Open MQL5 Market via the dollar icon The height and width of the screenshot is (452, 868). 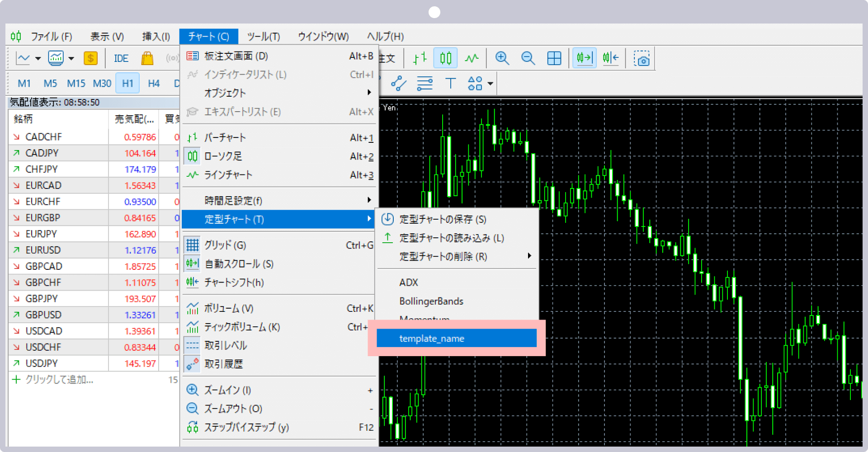(x=90, y=58)
